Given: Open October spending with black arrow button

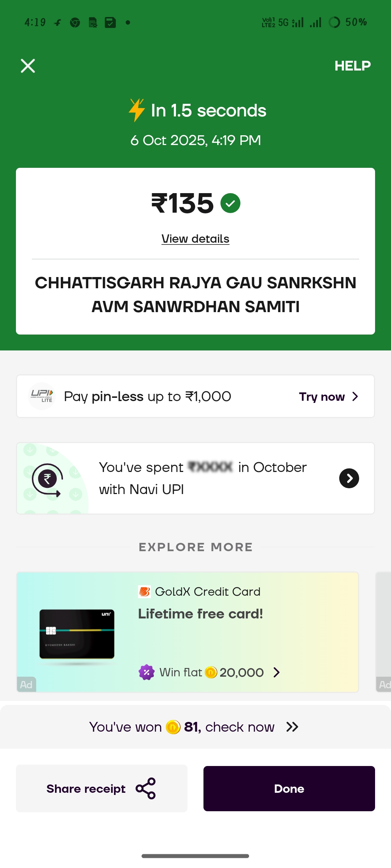Looking at the screenshot, I should click(349, 478).
